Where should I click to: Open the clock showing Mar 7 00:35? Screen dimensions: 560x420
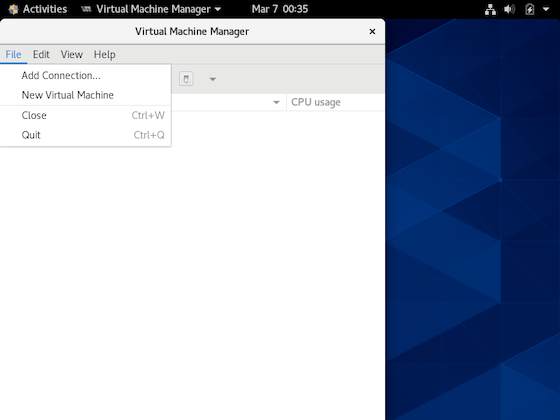click(x=280, y=9)
